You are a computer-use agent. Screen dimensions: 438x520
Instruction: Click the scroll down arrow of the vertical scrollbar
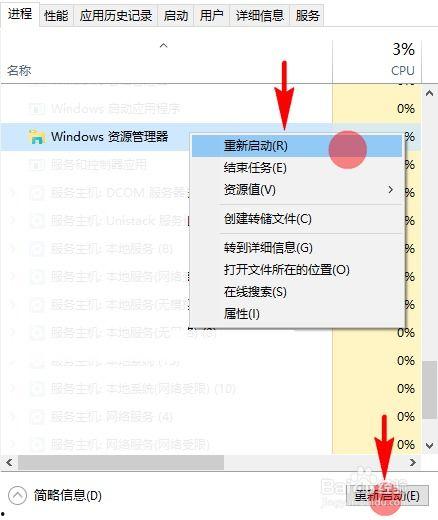click(429, 445)
